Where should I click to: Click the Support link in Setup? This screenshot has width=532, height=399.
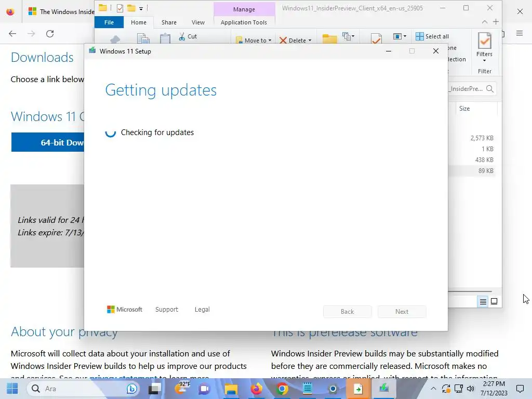(x=167, y=310)
